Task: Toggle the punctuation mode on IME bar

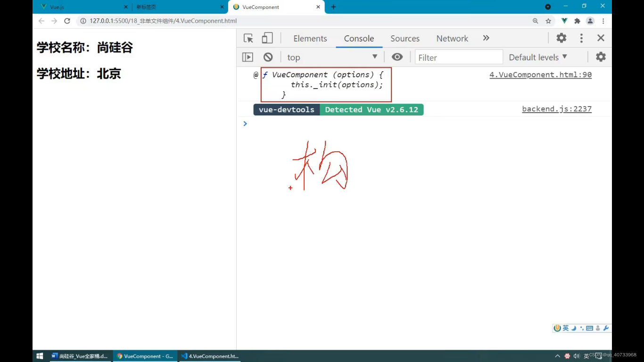Action: [582, 328]
